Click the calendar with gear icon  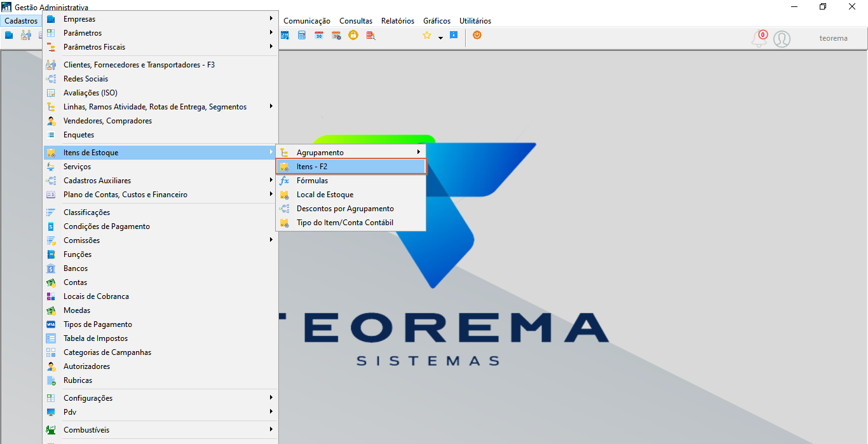pyautogui.click(x=336, y=36)
